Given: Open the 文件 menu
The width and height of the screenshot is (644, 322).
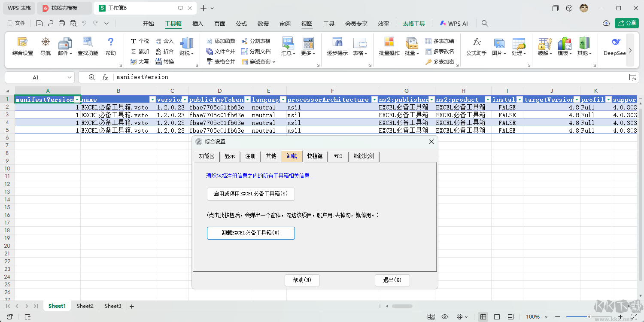Looking at the screenshot, I should pos(17,23).
